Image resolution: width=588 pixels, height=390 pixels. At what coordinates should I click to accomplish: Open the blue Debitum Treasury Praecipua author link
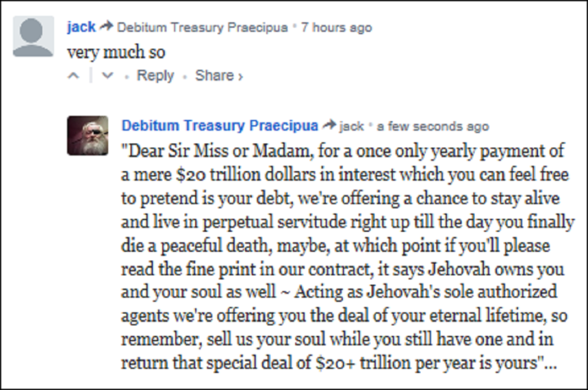point(219,126)
